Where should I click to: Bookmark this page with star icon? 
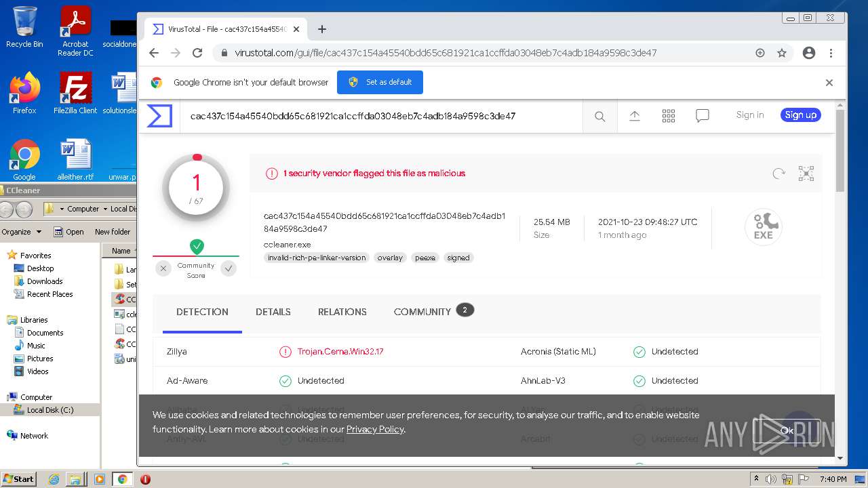[782, 53]
